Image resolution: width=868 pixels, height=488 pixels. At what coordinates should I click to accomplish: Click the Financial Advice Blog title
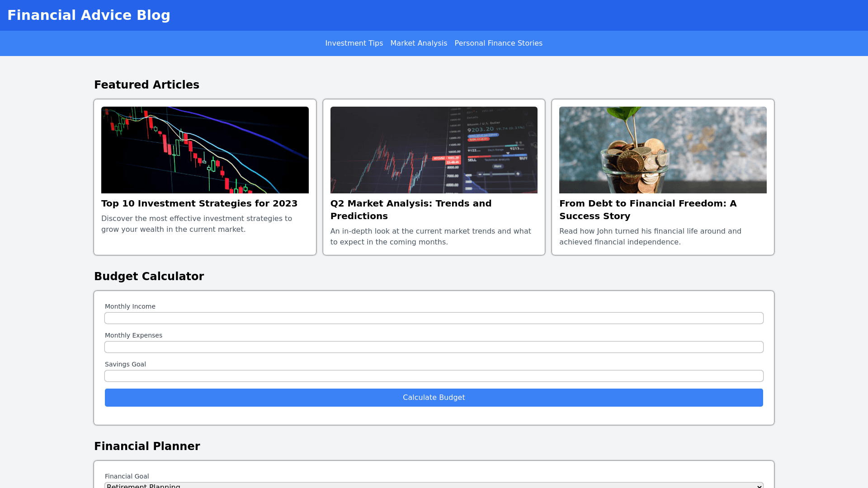click(x=89, y=15)
